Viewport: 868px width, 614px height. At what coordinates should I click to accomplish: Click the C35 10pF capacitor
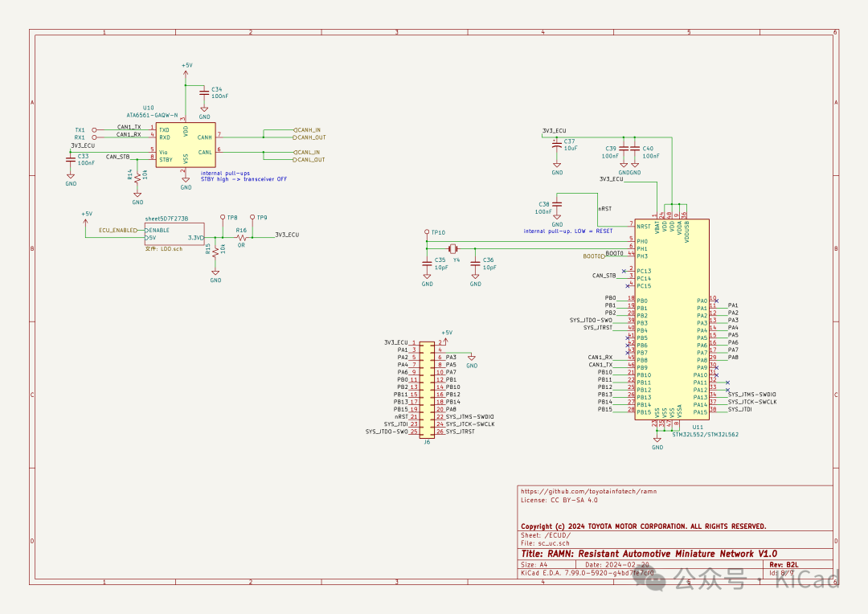pyautogui.click(x=427, y=264)
